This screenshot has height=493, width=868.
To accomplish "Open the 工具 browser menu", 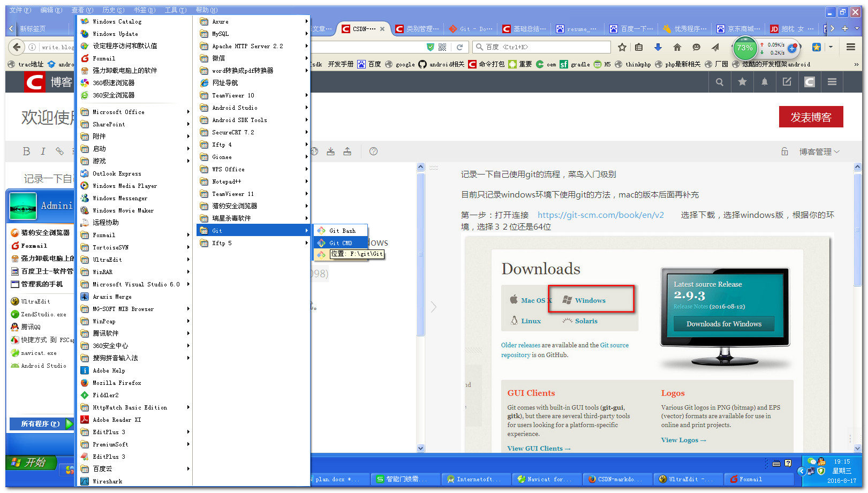I will click(175, 10).
